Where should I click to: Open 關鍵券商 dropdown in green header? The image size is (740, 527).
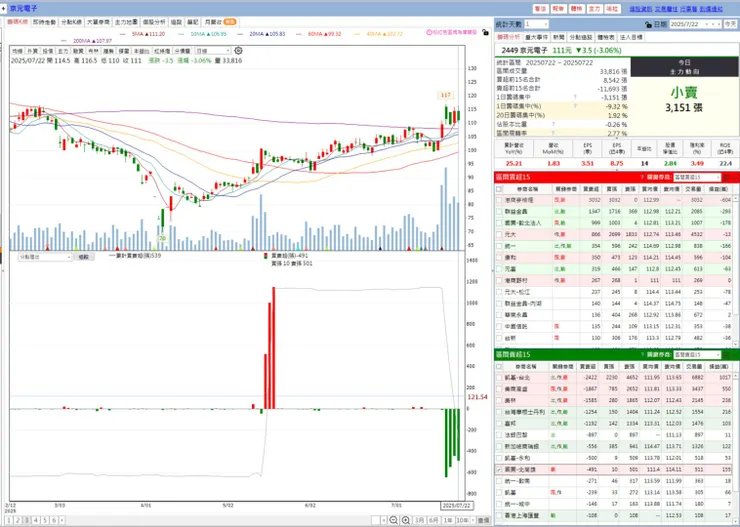tap(697, 355)
